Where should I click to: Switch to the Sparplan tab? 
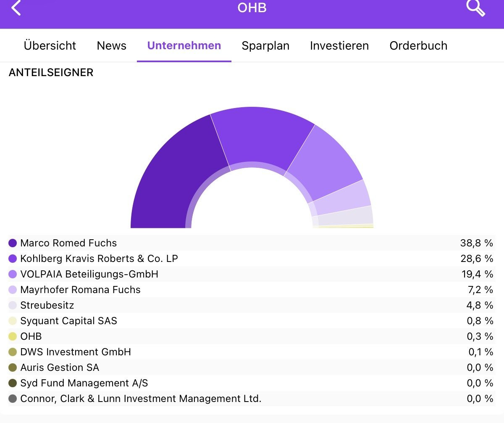pos(265,45)
